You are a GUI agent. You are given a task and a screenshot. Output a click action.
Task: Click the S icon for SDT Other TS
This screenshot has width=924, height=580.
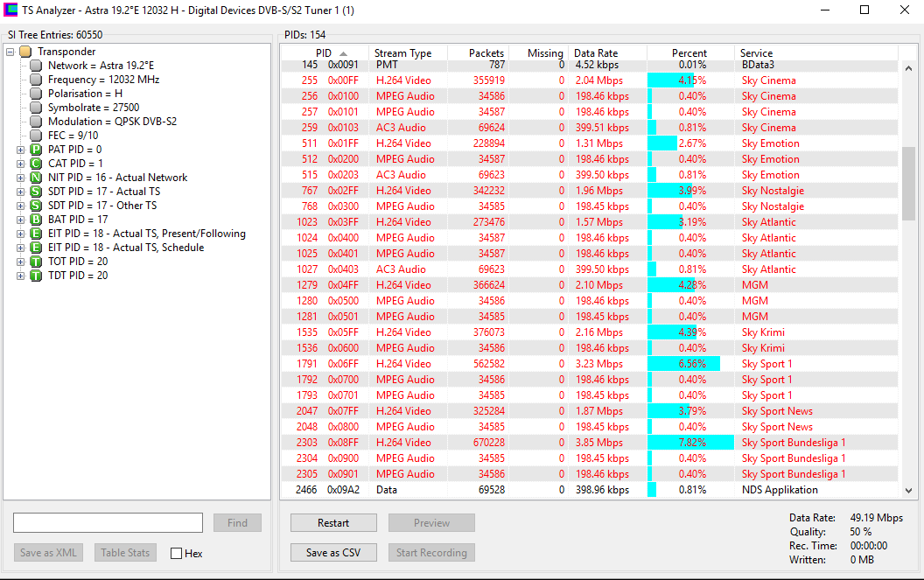(x=36, y=206)
